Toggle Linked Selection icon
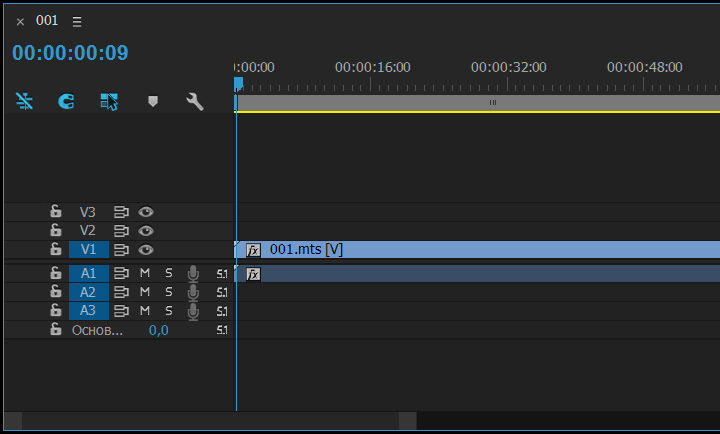The image size is (720, 434). [109, 101]
